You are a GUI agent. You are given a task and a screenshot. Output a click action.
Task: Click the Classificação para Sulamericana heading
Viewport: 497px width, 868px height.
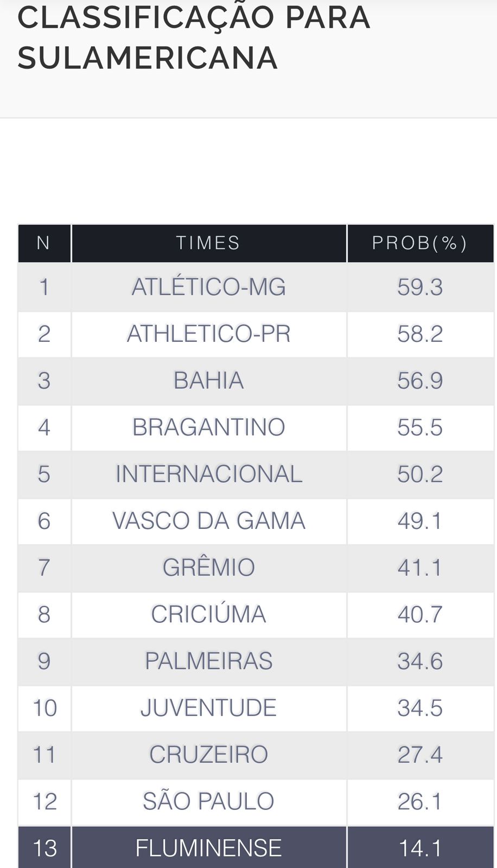(194, 37)
